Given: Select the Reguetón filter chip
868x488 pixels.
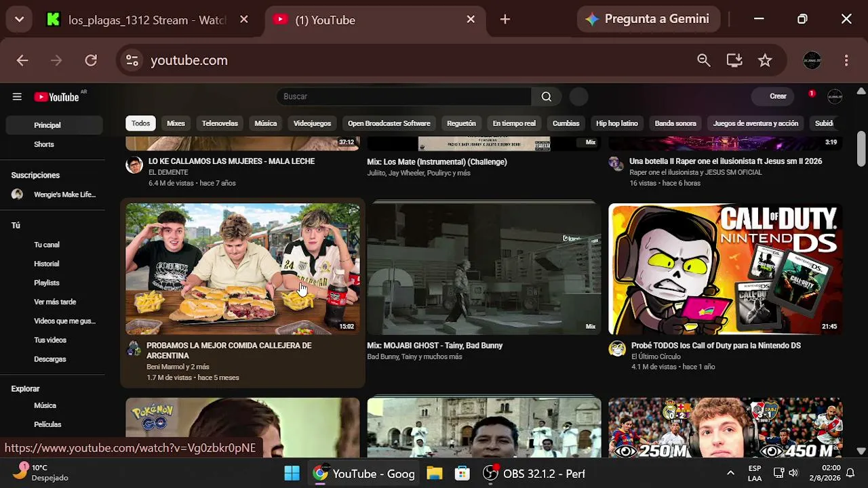Looking at the screenshot, I should click(x=461, y=123).
